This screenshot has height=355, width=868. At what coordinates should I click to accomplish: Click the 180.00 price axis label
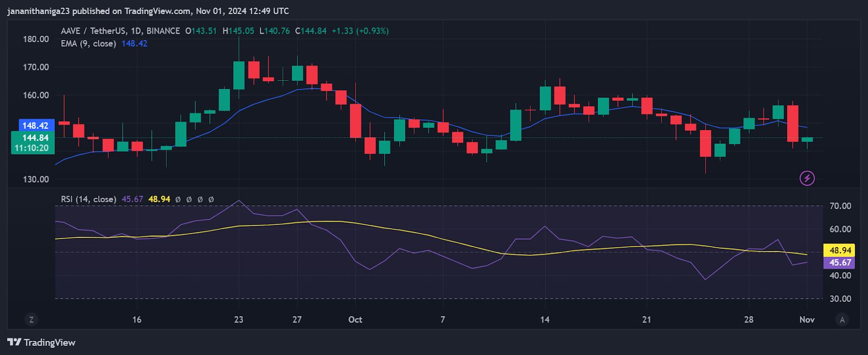[36, 39]
